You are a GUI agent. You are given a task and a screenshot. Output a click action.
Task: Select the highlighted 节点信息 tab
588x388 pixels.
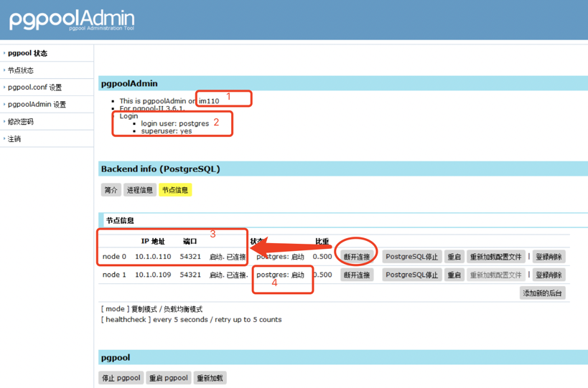pyautogui.click(x=175, y=190)
